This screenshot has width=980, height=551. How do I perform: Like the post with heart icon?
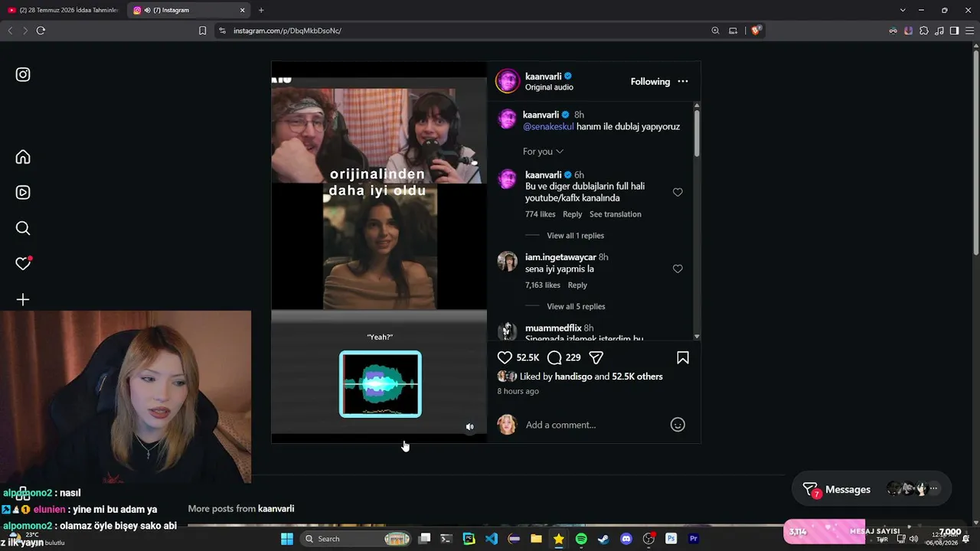(505, 357)
